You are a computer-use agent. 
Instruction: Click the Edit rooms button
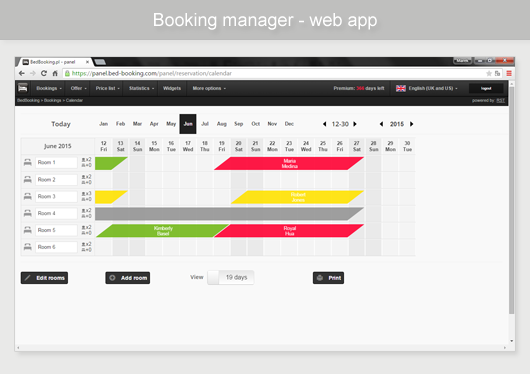coord(44,278)
